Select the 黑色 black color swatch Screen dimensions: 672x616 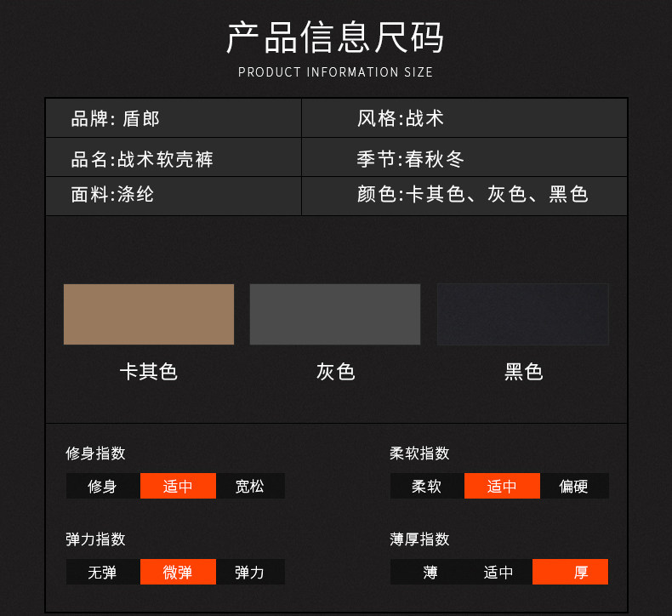click(523, 314)
